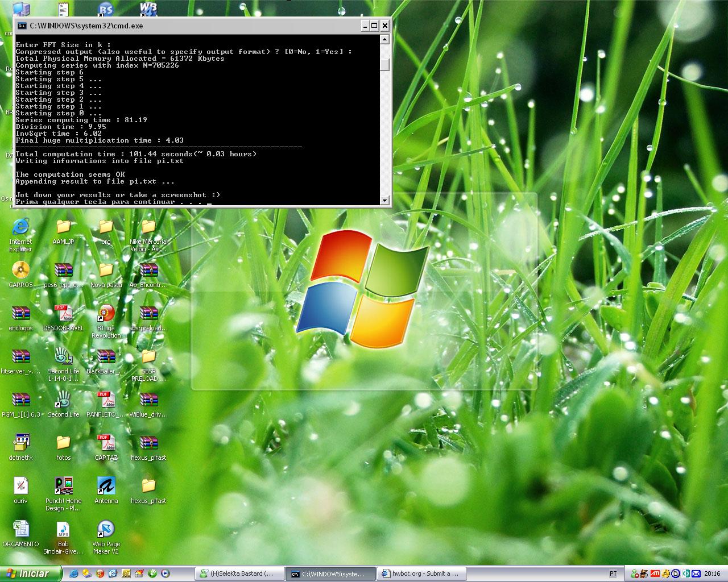Open the sbsrpreload archive
Screen dimensions: 728x582
(x=148, y=313)
